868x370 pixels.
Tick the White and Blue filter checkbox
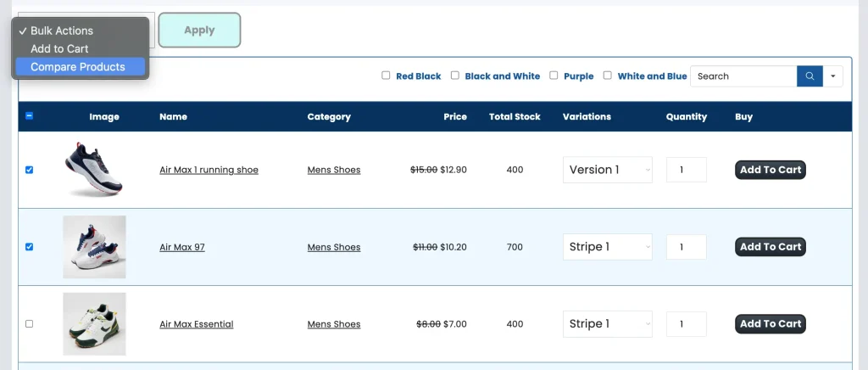coord(607,76)
